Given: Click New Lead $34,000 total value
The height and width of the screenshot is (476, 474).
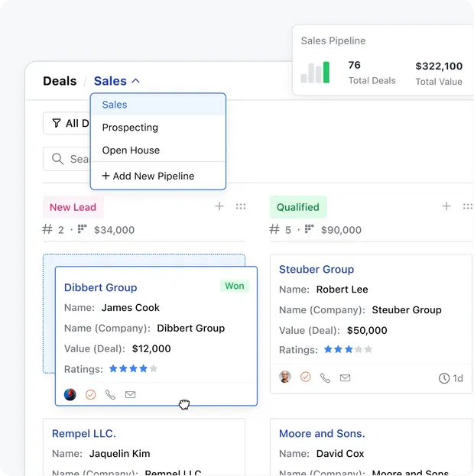Looking at the screenshot, I should [x=114, y=230].
